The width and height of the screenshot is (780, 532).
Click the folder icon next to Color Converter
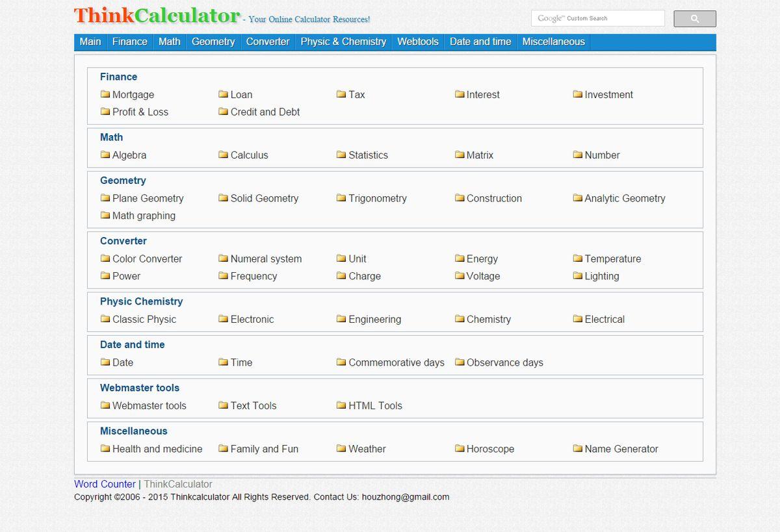click(105, 259)
